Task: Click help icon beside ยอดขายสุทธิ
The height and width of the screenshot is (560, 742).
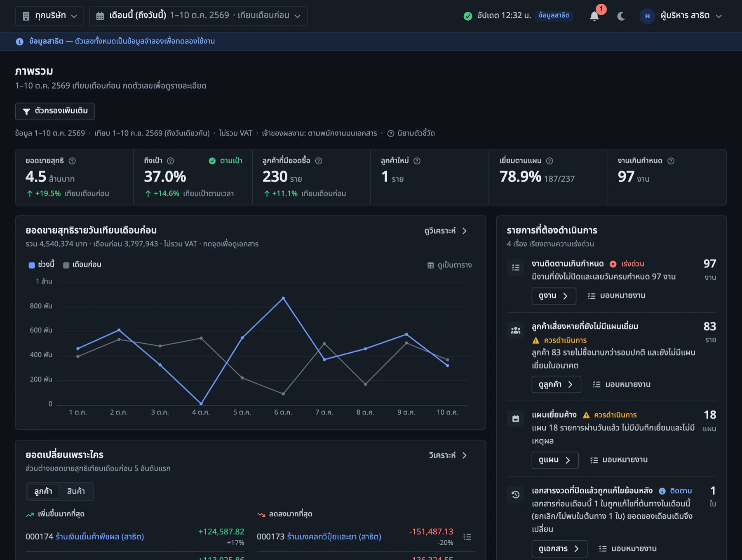Action: click(x=72, y=161)
